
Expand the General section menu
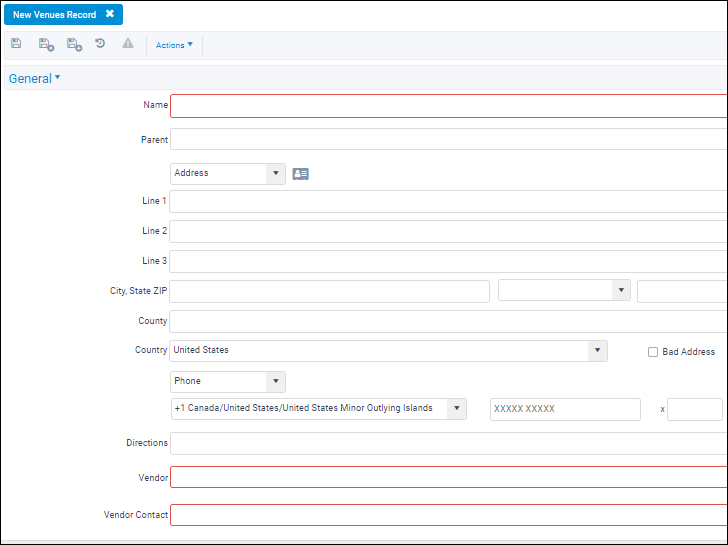click(x=34, y=78)
